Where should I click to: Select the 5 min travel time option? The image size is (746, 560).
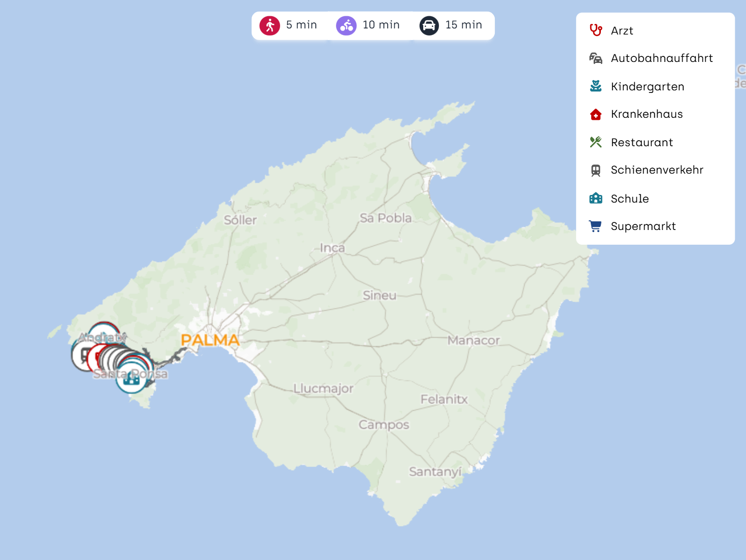point(301,25)
